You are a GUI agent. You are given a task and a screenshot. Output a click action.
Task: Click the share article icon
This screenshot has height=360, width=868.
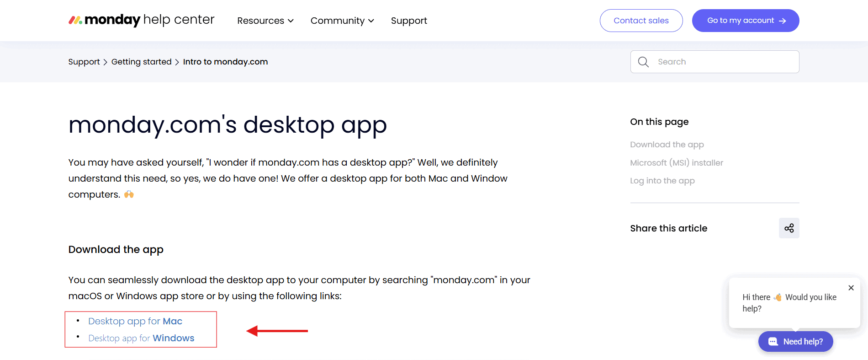(x=789, y=228)
